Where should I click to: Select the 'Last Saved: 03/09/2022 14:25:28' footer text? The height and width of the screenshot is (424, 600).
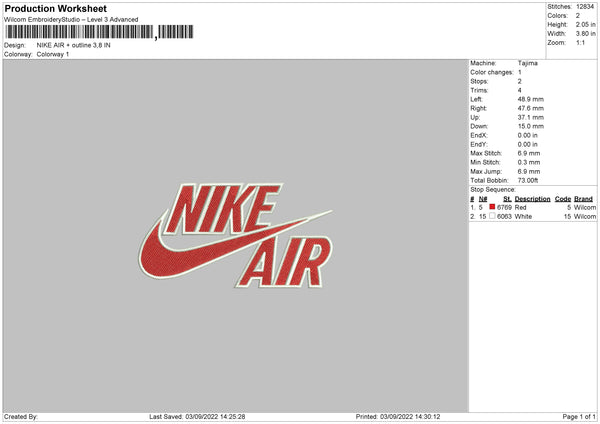[x=197, y=417]
